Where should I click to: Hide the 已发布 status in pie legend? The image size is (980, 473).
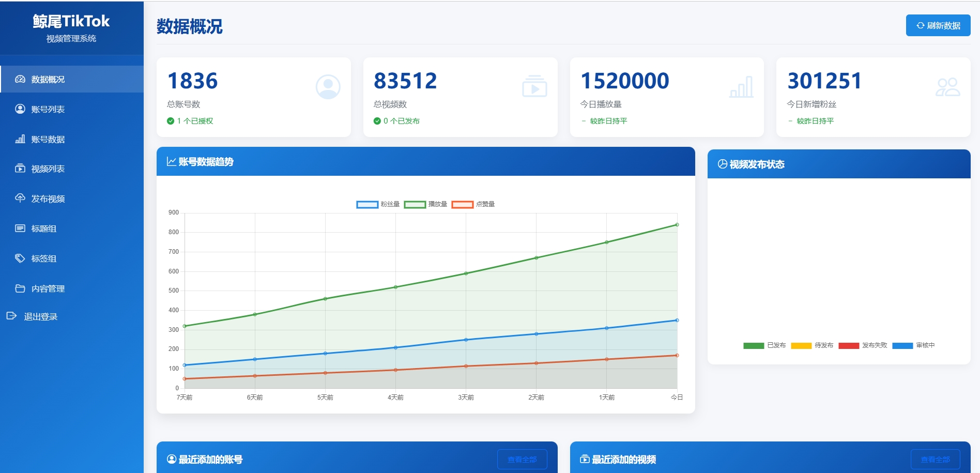point(764,345)
